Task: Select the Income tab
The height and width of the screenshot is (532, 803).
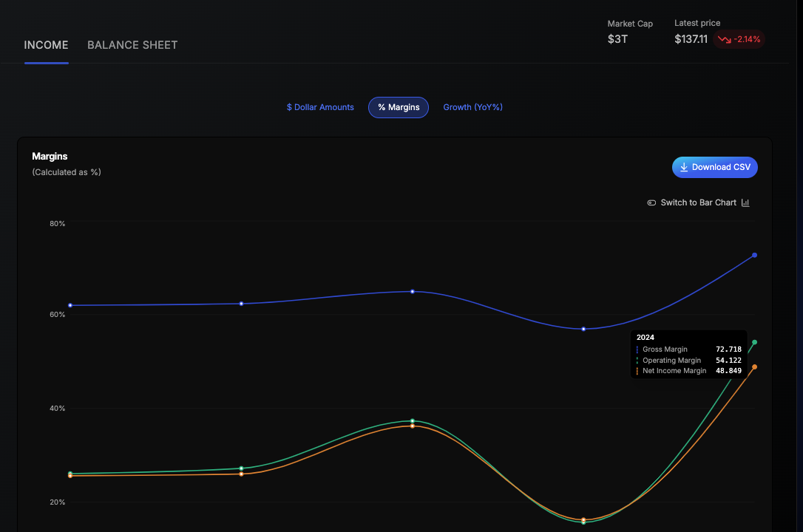Action: click(x=46, y=45)
